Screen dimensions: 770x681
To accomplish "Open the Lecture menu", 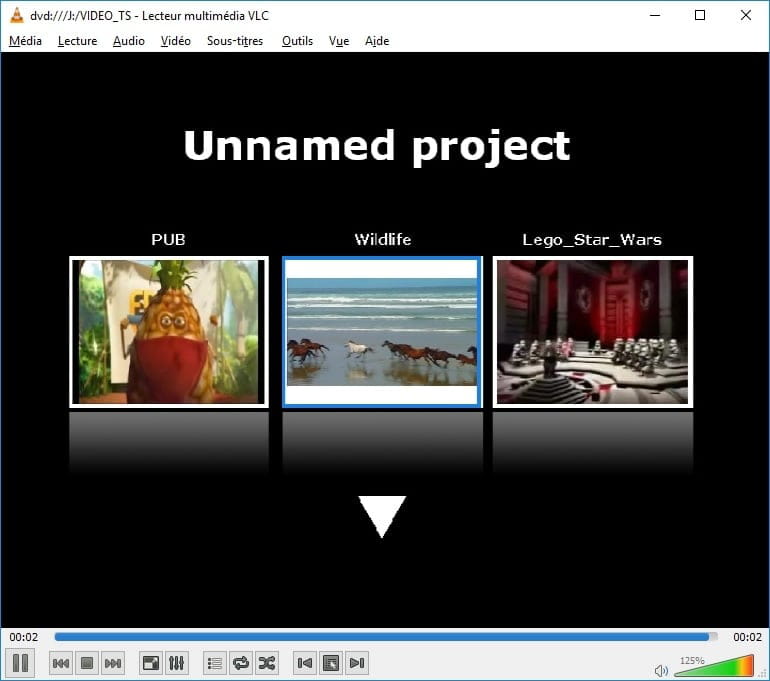I will [77, 41].
